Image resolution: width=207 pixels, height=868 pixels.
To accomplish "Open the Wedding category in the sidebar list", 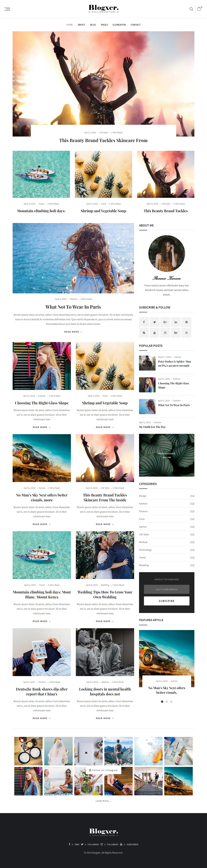I will pos(144,565).
